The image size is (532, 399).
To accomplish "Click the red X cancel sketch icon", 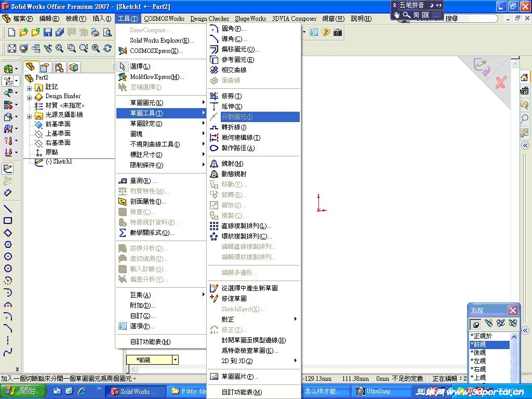I will click(x=501, y=83).
